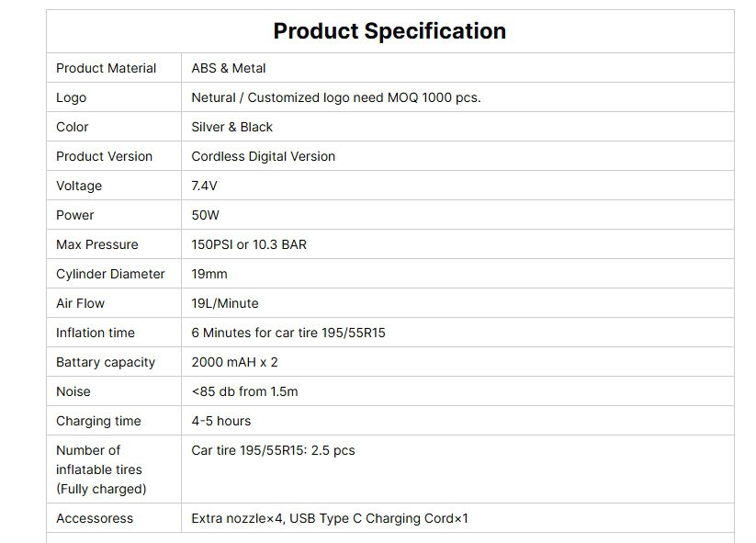Screen dimensions: 756x543
Task: Click the Cordless Digital Version text
Action: click(263, 156)
